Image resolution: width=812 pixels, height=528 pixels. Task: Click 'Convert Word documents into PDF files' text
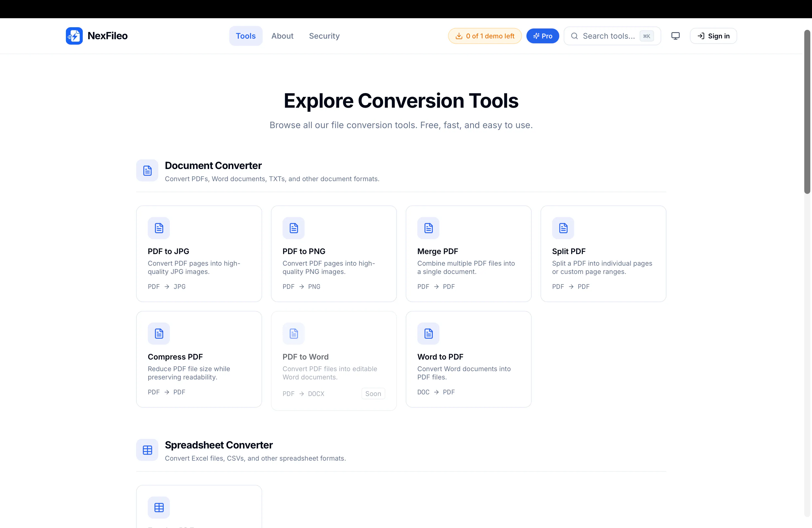point(464,373)
